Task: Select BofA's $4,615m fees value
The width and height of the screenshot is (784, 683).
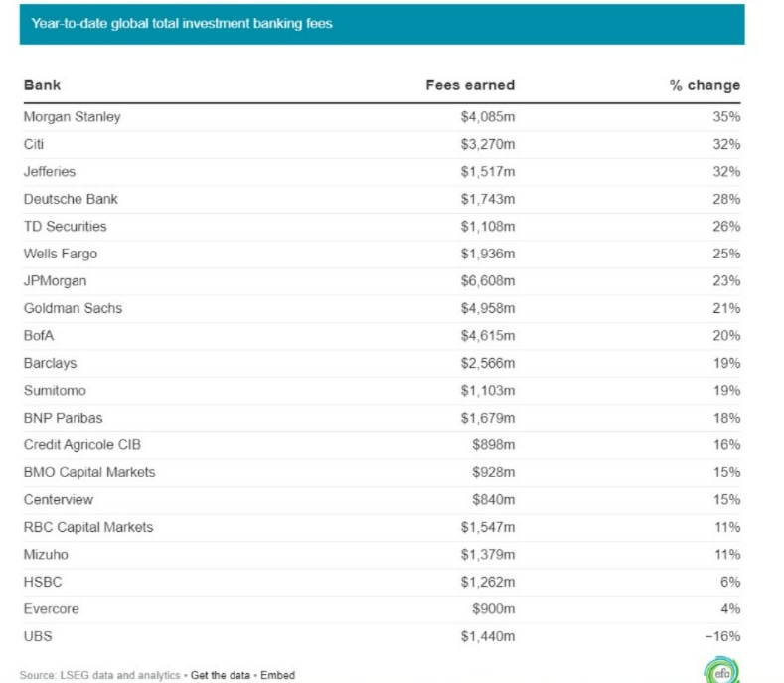Action: 488,336
